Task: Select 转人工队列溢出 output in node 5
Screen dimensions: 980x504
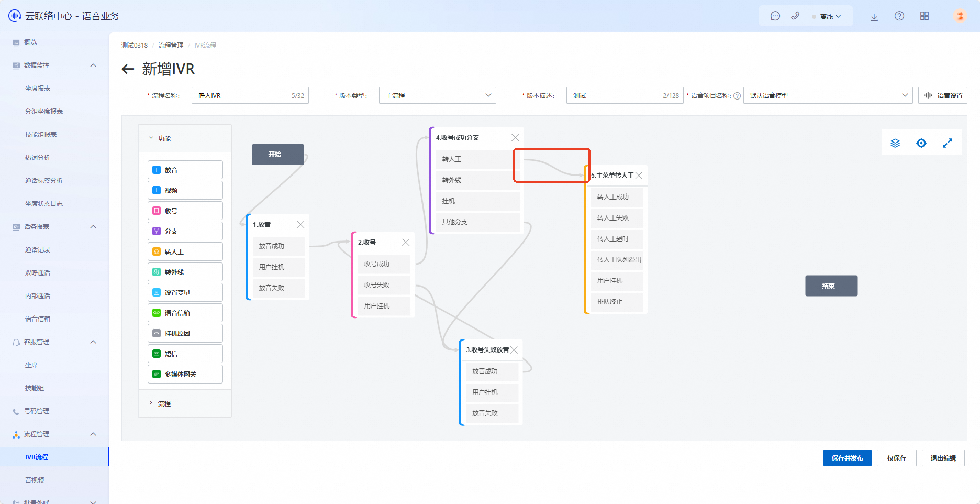Action: click(x=618, y=260)
